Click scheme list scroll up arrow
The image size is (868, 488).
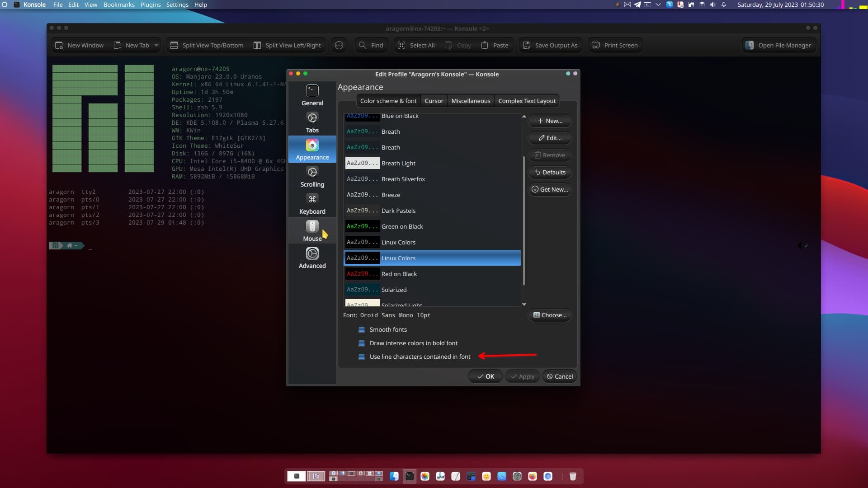point(524,117)
